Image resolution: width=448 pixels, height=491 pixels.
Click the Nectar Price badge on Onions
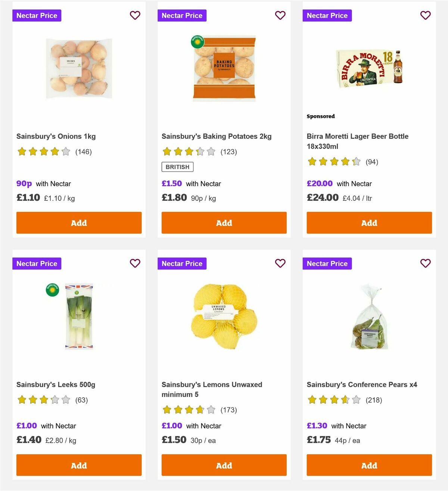tap(37, 15)
